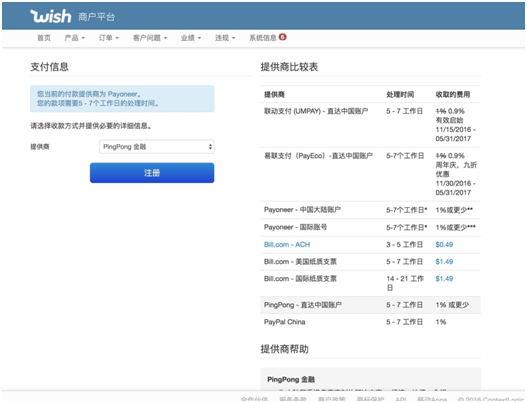This screenshot has height=403, width=527.
Task: Open 系统信息 in the navigation bar
Action: tap(263, 38)
